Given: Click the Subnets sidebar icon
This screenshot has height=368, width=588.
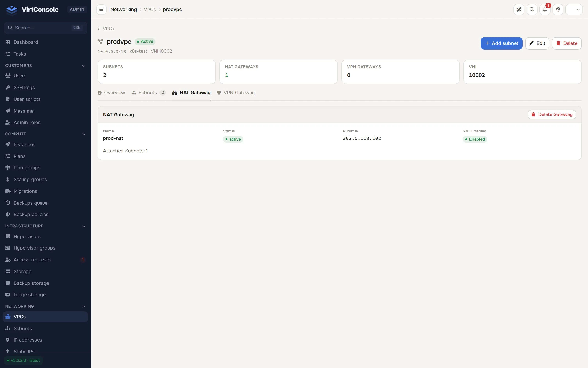Looking at the screenshot, I should 8,328.
